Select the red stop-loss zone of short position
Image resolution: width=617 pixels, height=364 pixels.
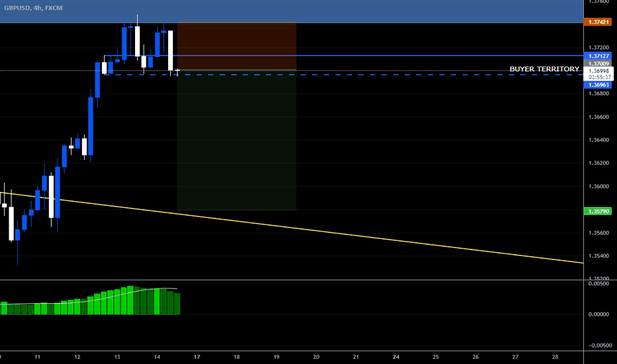pos(236,46)
